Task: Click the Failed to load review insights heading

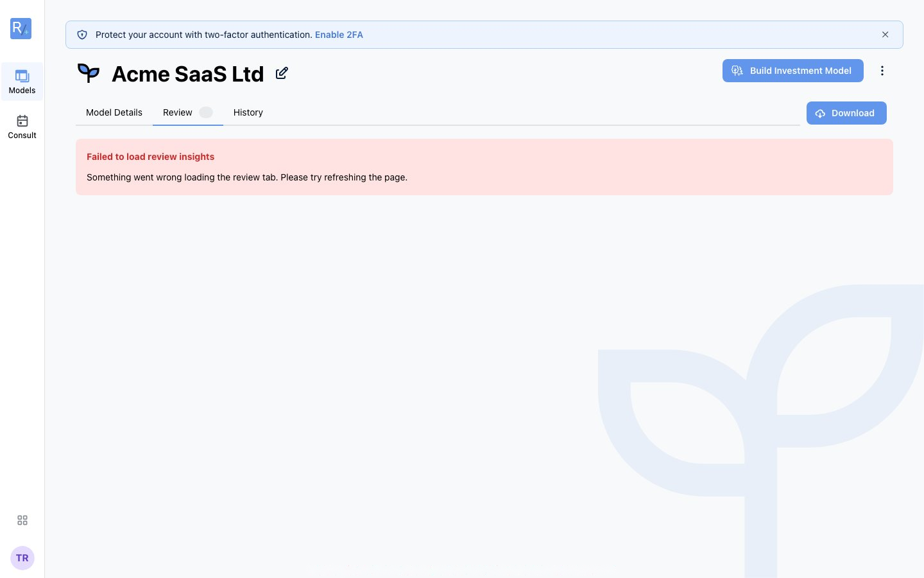Action: point(151,157)
